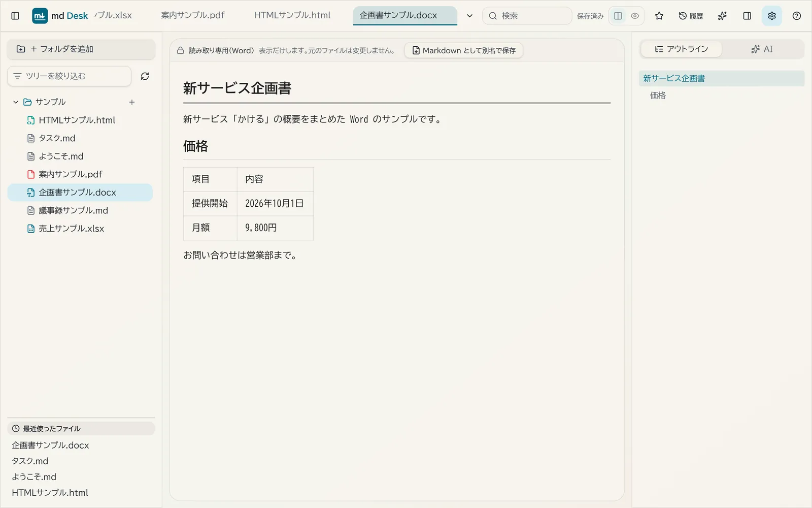Toggle the right side panel icon
Viewport: 812px width, 508px height.
pyautogui.click(x=747, y=16)
